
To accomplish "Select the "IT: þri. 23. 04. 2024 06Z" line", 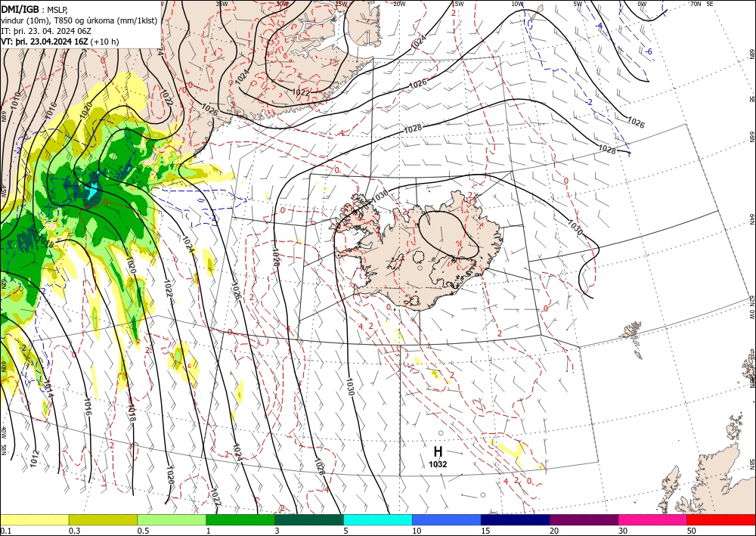I will (46, 31).
